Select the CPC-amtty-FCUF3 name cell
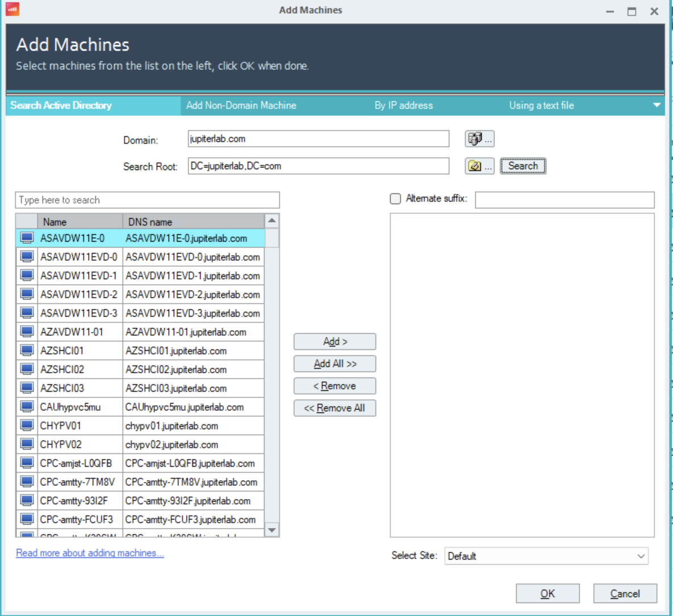Screen dimensions: 673x616 coord(80,519)
